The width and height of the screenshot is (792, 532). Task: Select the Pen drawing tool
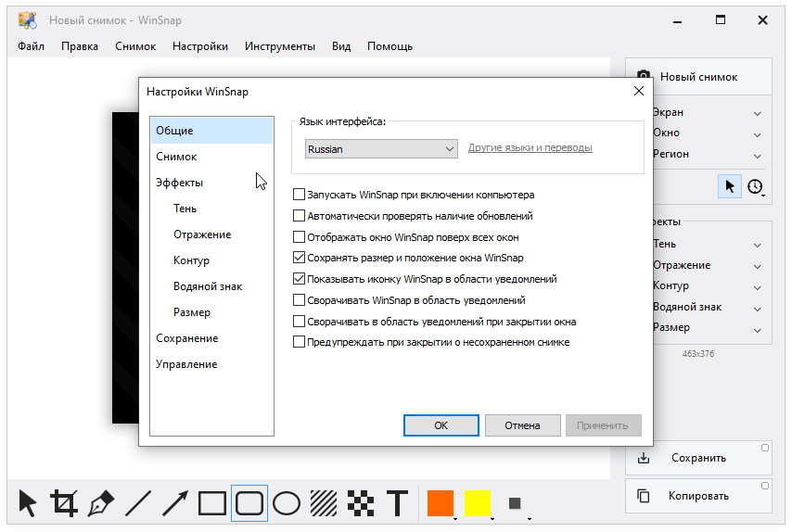coord(101,503)
